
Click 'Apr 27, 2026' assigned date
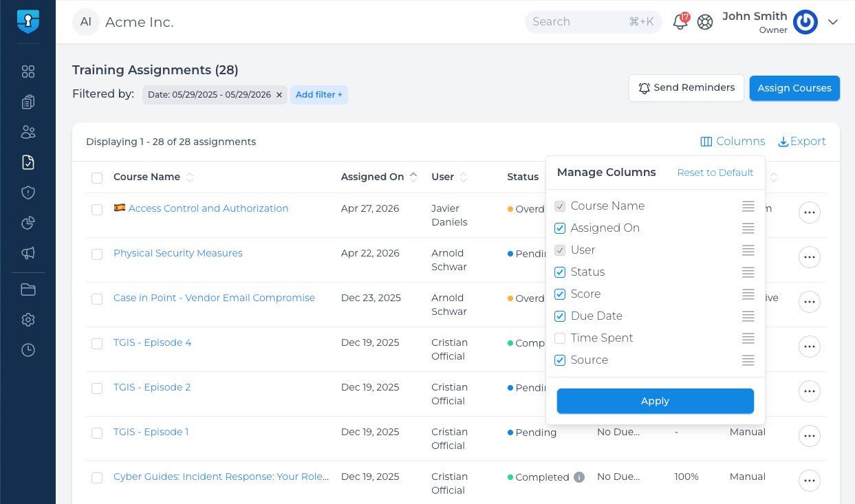tap(370, 208)
